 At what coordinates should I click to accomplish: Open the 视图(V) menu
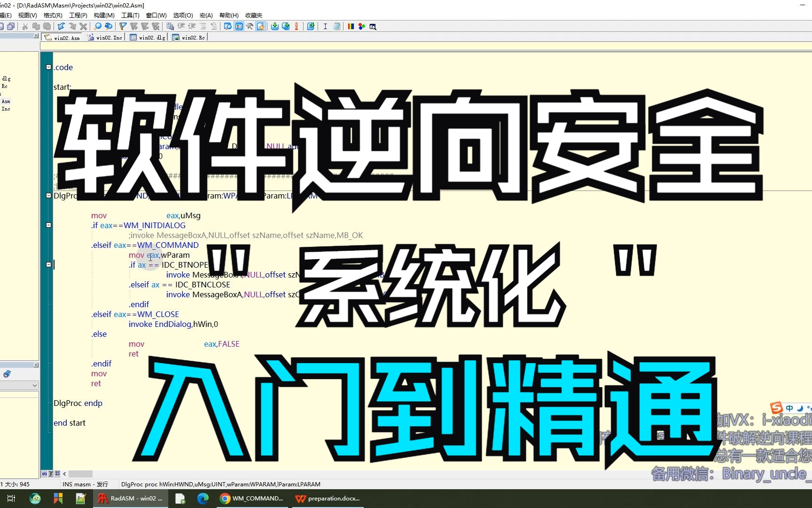pos(27,16)
